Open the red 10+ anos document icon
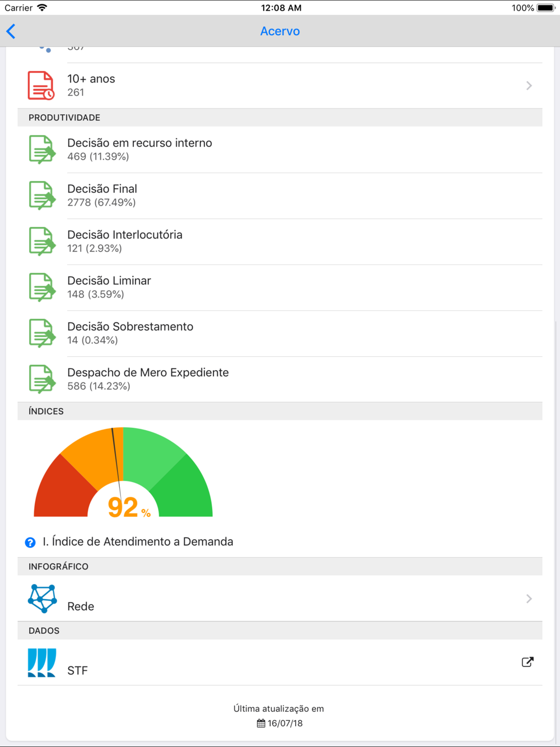This screenshot has height=747, width=560. 41,86
